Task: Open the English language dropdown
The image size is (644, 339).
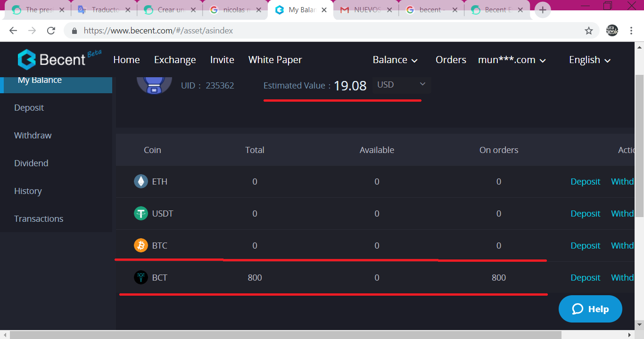Action: coord(590,60)
